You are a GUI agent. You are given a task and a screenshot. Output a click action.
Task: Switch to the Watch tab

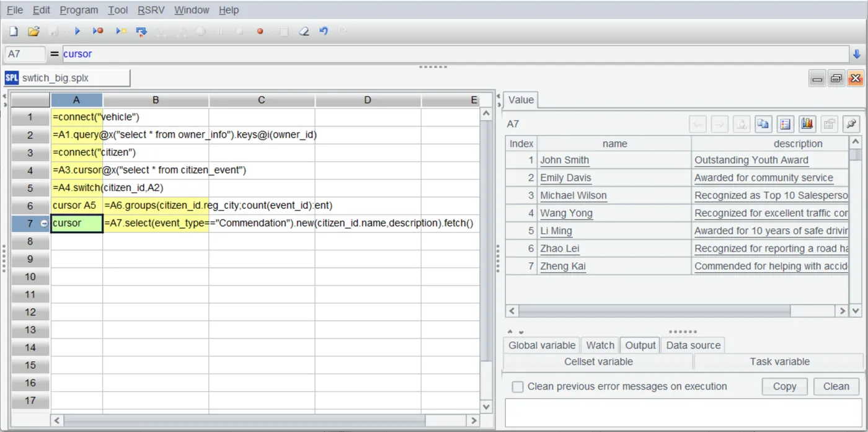pyautogui.click(x=600, y=345)
